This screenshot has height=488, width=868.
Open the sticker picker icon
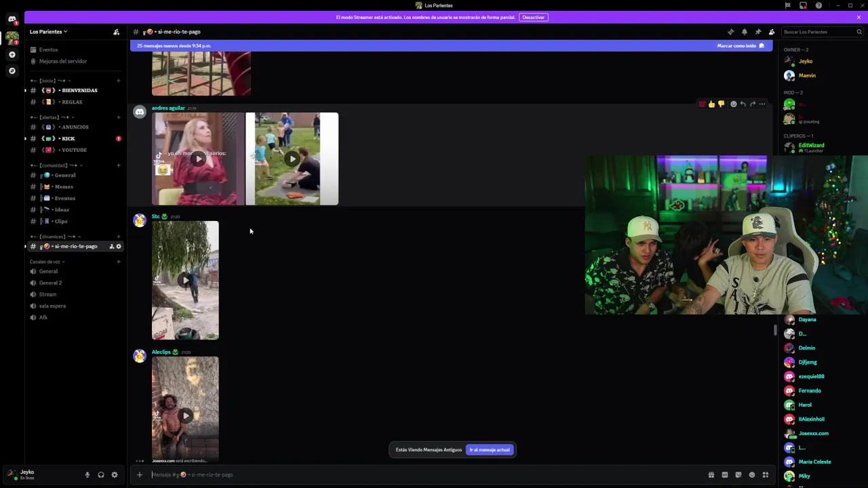[x=738, y=474]
